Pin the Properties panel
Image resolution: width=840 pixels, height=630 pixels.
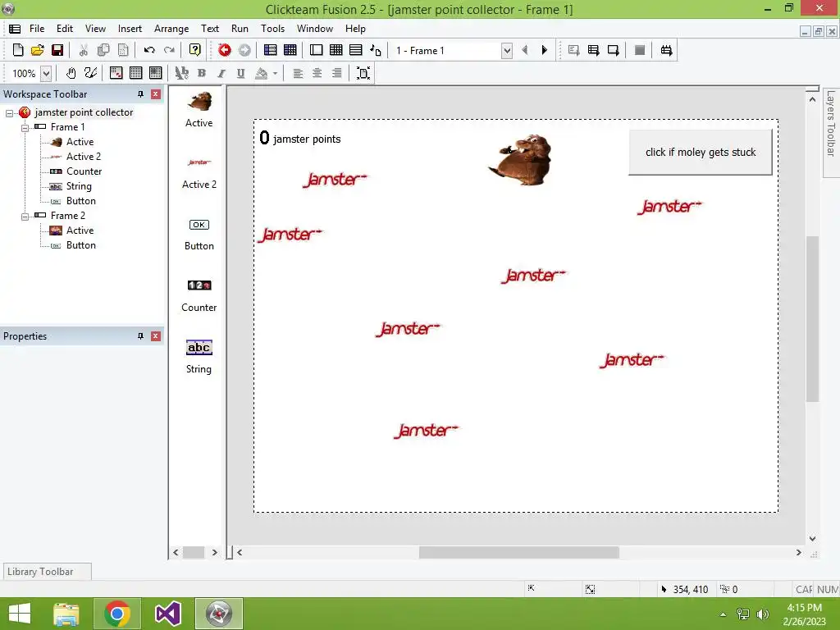coord(140,336)
